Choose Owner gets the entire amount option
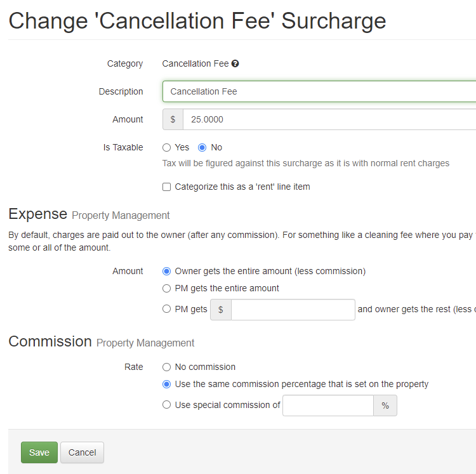This screenshot has width=476, height=474. pyautogui.click(x=166, y=272)
